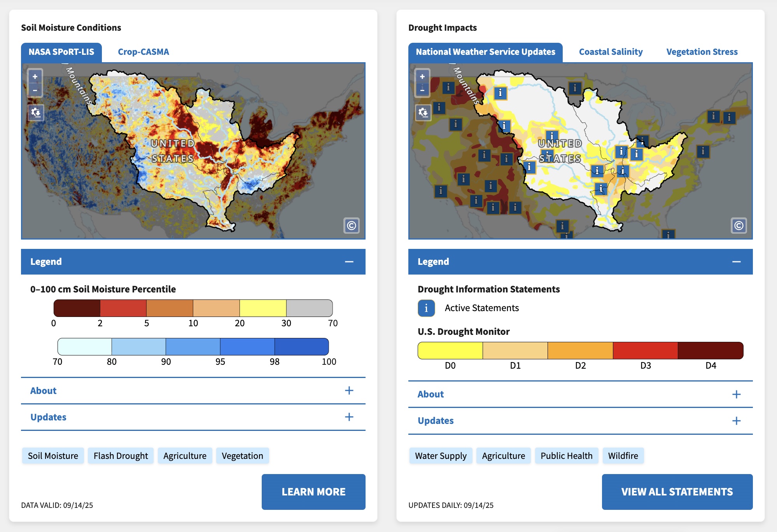Viewport: 777px width, 532px height.
Task: Expand About section under Soil Moisture
Action: coord(349,390)
